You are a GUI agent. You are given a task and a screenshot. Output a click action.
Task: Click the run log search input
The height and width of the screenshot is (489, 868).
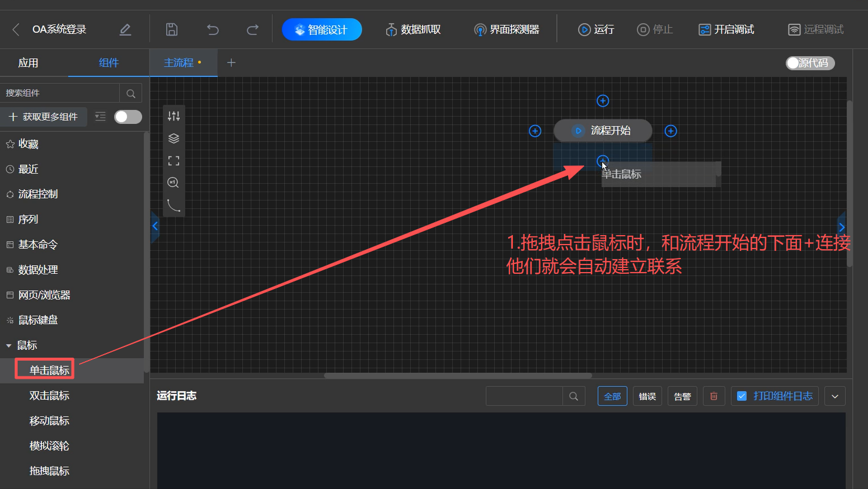coord(524,396)
